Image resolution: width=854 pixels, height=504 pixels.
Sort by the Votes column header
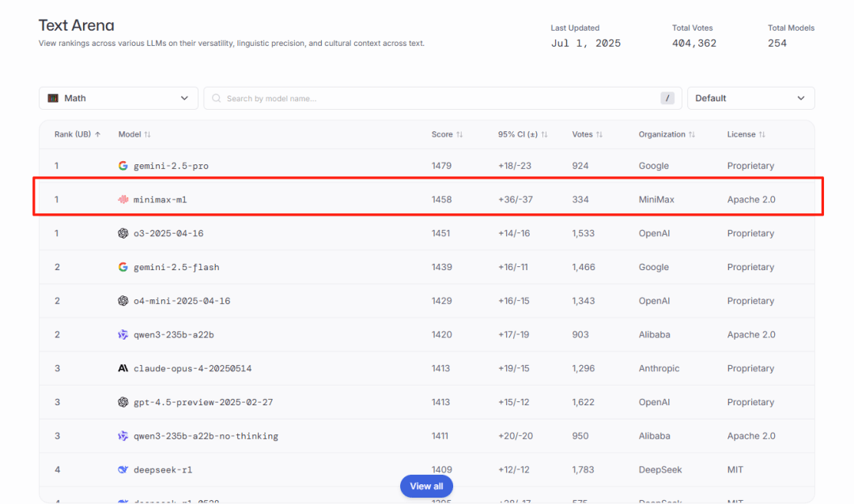(587, 134)
